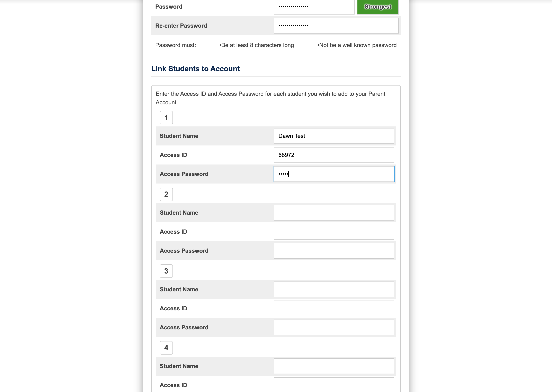Click Student Name field for student 4
552x392 pixels.
(x=334, y=366)
